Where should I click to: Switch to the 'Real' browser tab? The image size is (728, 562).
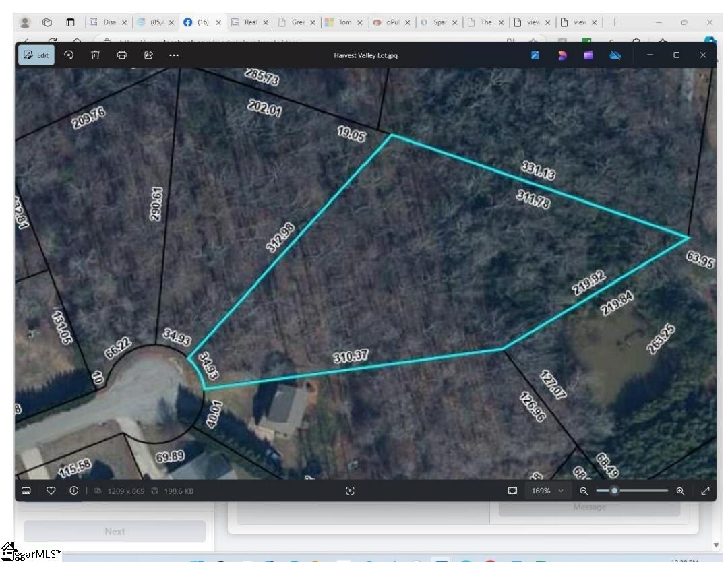tap(250, 22)
